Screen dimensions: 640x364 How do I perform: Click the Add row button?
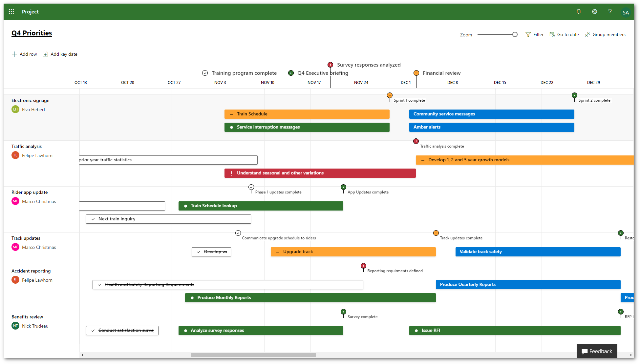tap(24, 54)
